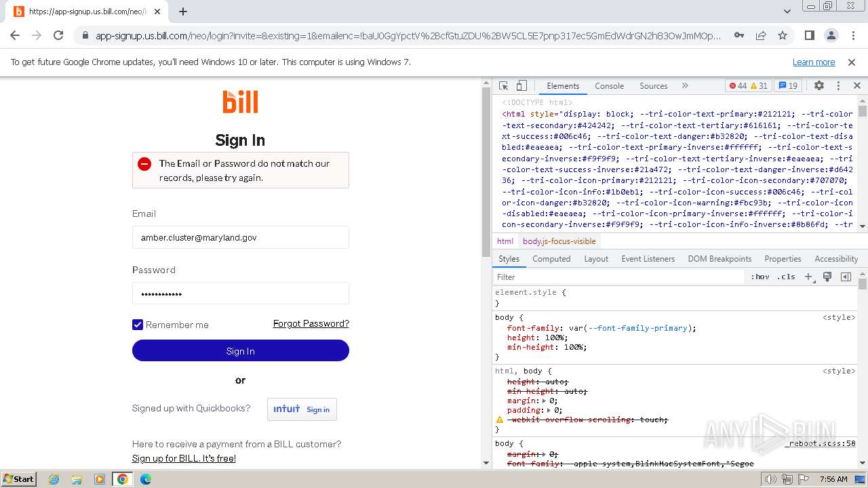Click Forgot Password link
Image resolution: width=868 pixels, height=488 pixels.
pos(311,323)
